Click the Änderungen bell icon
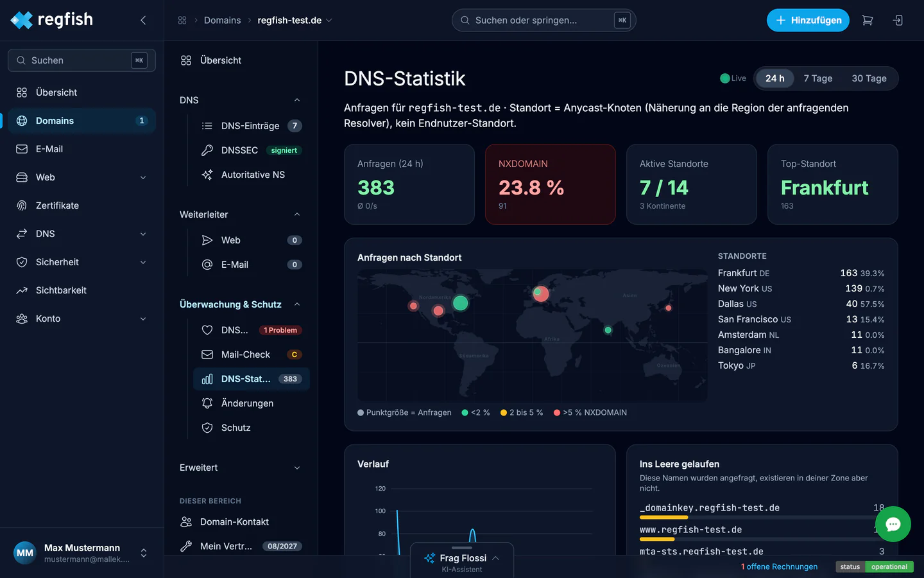Viewport: 924px width, 578px height. tap(207, 403)
